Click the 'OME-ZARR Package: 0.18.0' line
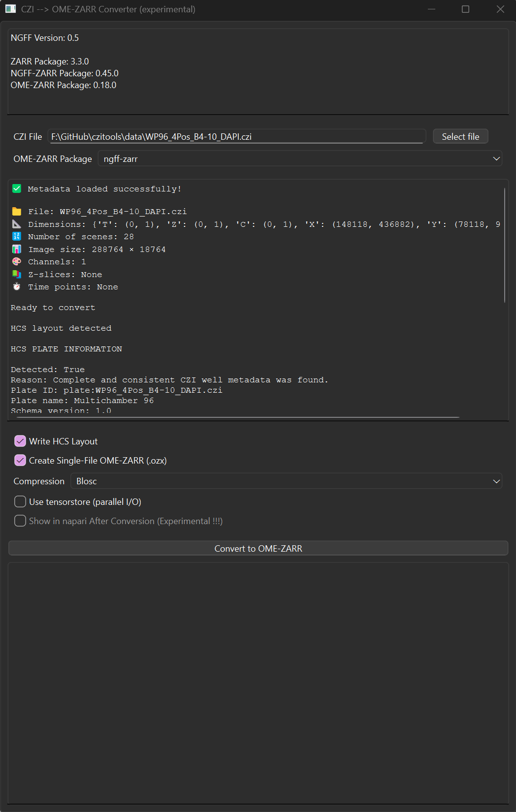Image resolution: width=516 pixels, height=812 pixels. click(x=64, y=85)
